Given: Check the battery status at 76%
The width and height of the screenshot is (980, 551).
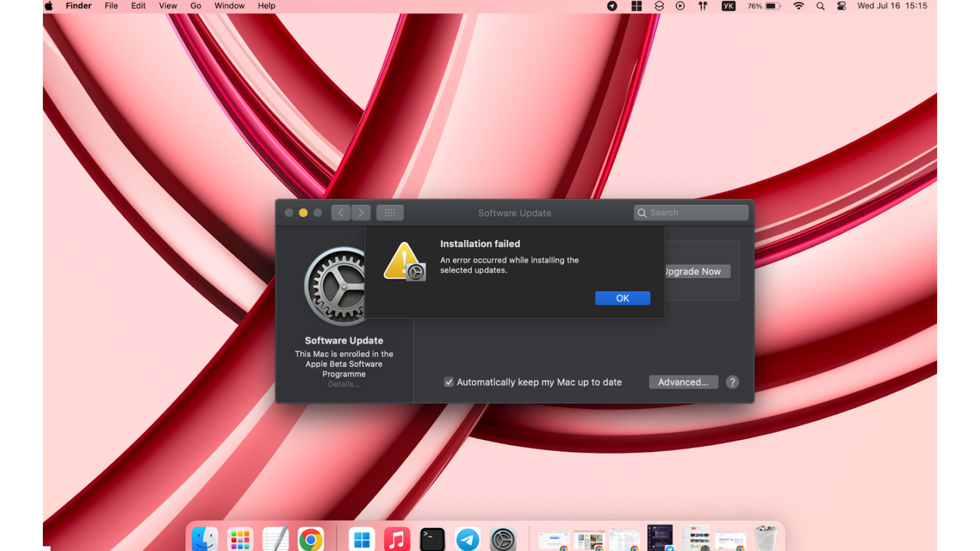Looking at the screenshot, I should [764, 6].
